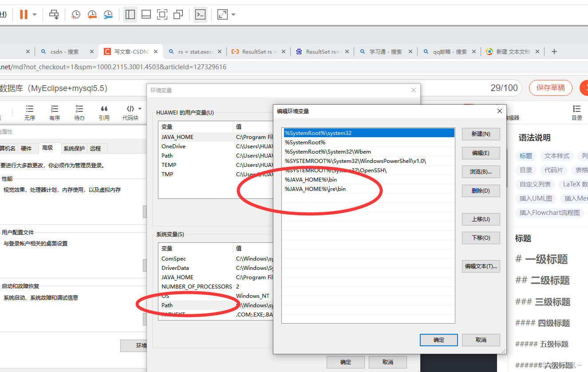Viewport: 588px width, 372px height.
Task: Click the 保存草稿 save draft button
Action: coord(550,88)
